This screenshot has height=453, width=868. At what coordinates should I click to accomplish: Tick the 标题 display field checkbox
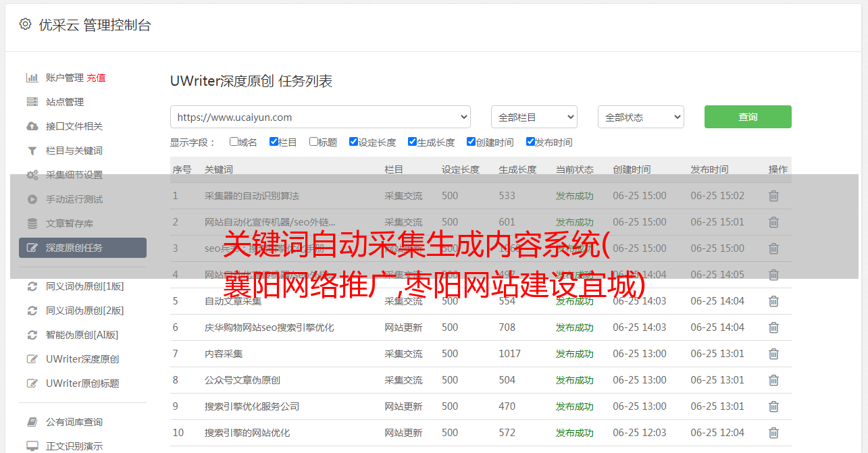click(x=313, y=142)
